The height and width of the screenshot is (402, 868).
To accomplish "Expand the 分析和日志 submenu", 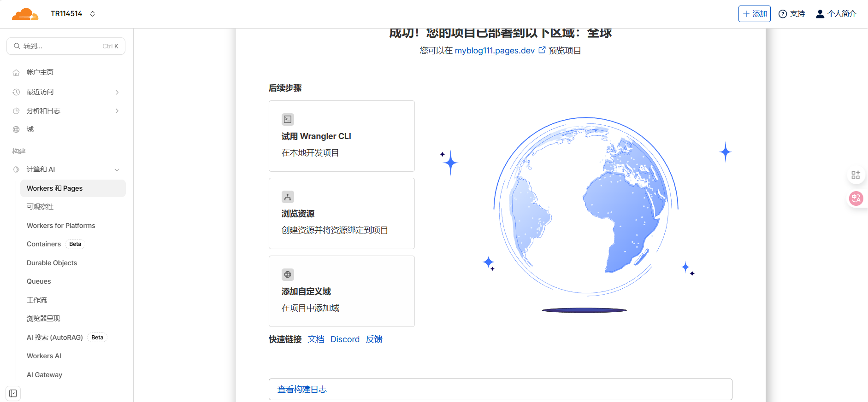I will click(117, 111).
